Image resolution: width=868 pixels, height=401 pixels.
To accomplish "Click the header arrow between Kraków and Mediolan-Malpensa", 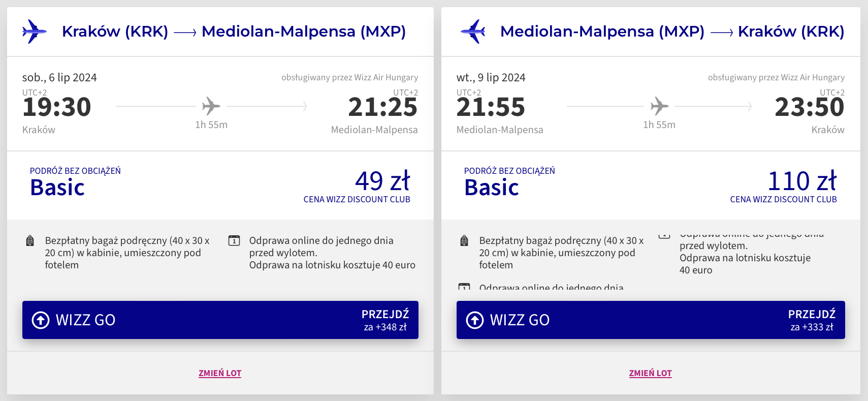I will (185, 33).
